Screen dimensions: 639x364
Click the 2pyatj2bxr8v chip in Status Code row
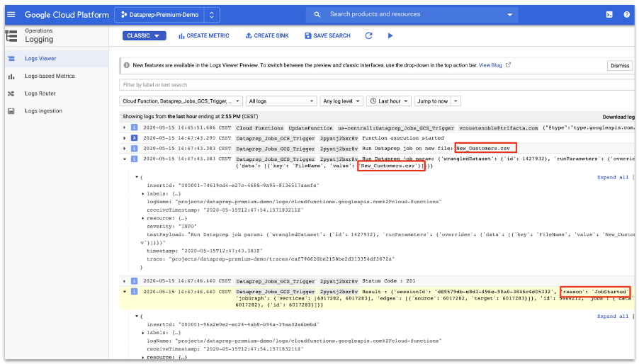tap(339, 281)
